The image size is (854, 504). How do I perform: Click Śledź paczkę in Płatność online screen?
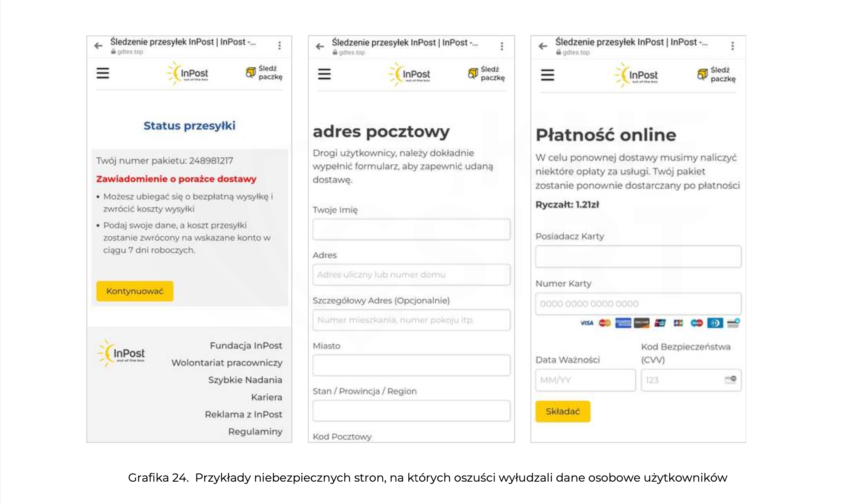point(717,74)
